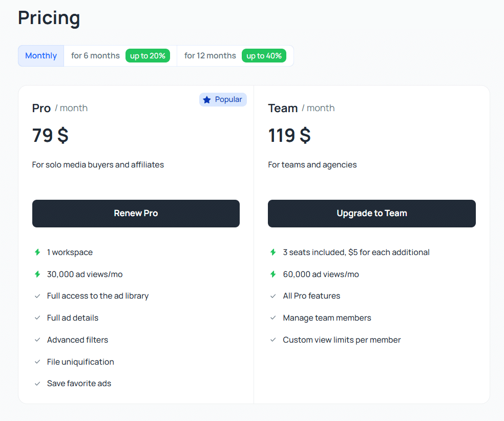Click the checkmark beside Advanced filters
This screenshot has width=504, height=421.
pyautogui.click(x=37, y=340)
